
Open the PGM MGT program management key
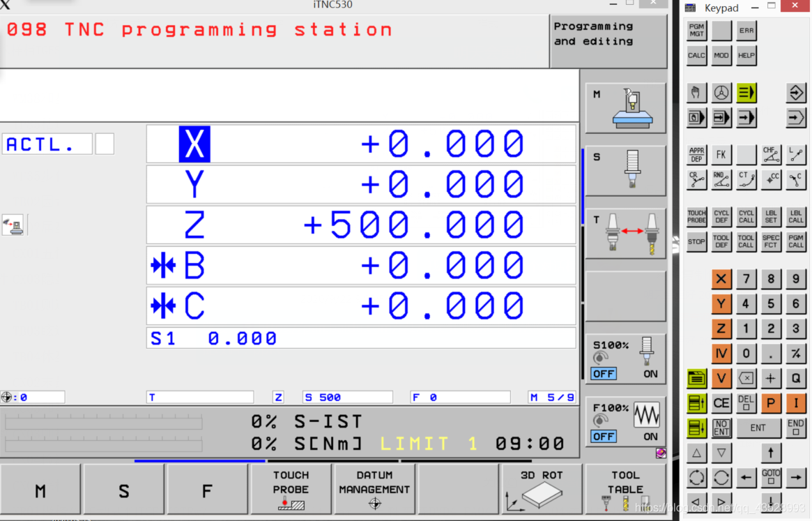pyautogui.click(x=696, y=30)
